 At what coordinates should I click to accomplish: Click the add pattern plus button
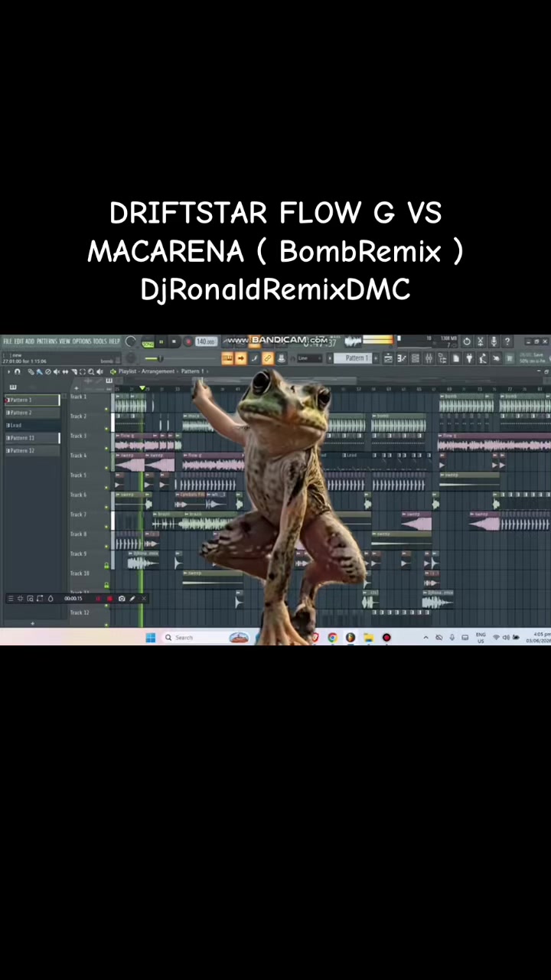click(x=376, y=358)
